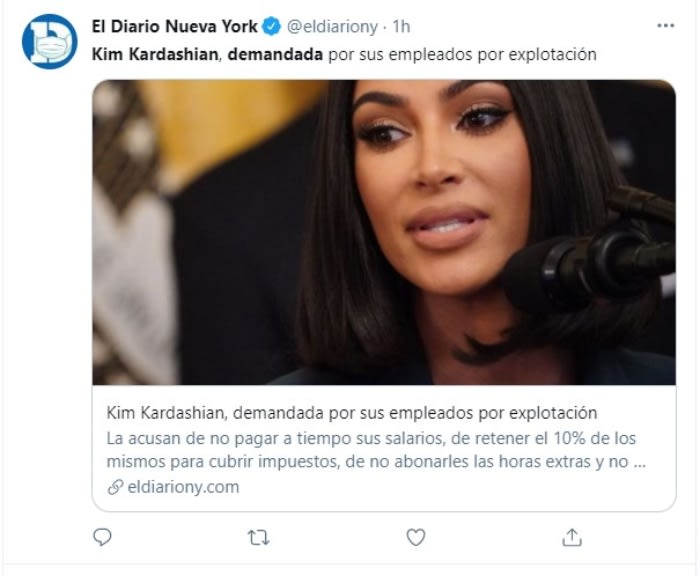Open the three-dot more options menu
The image size is (700, 576).
coord(666,26)
